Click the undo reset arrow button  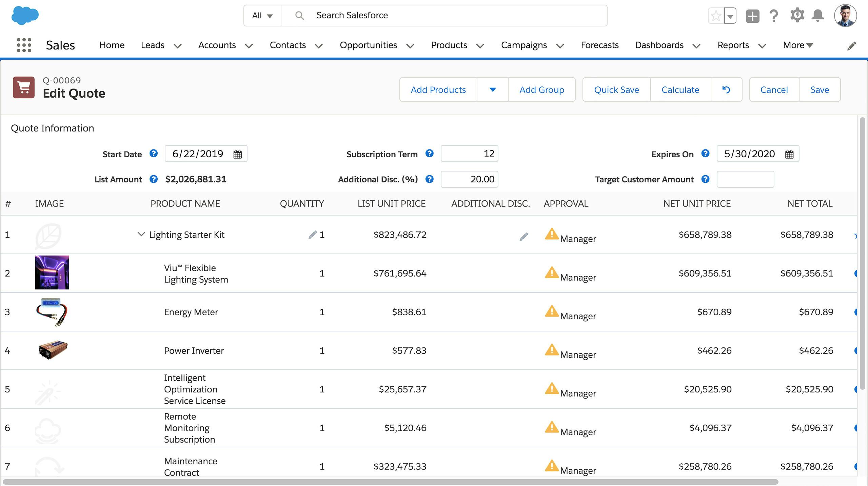click(726, 89)
